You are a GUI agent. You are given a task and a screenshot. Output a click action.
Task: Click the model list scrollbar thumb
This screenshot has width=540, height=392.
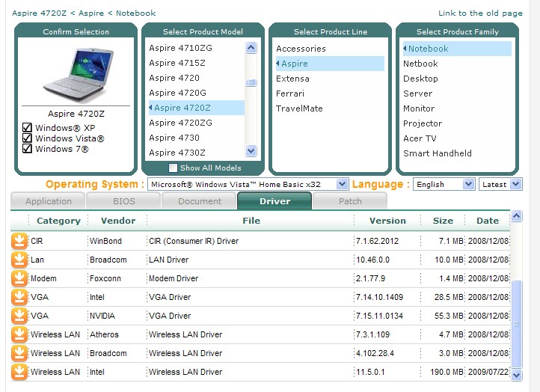tap(251, 82)
